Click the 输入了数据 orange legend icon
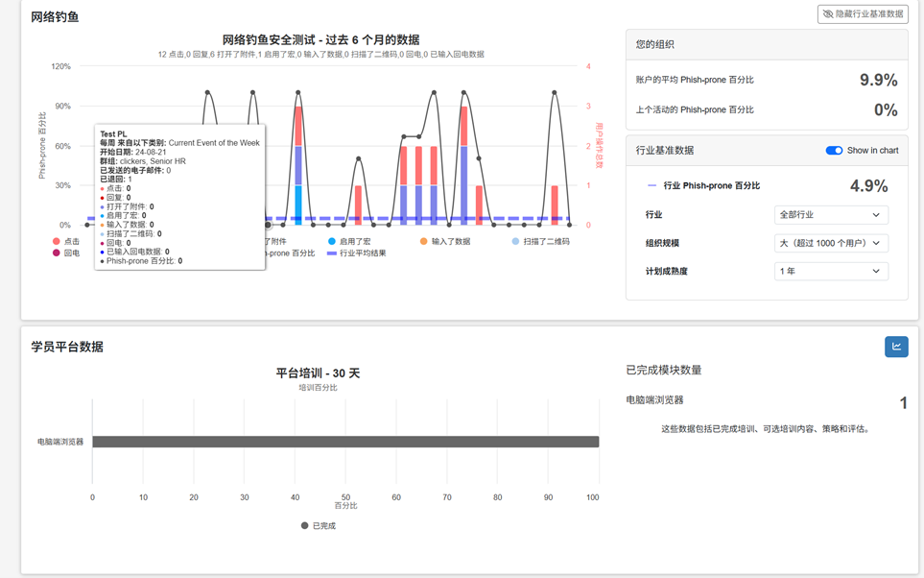Image resolution: width=924 pixels, height=578 pixels. click(423, 242)
